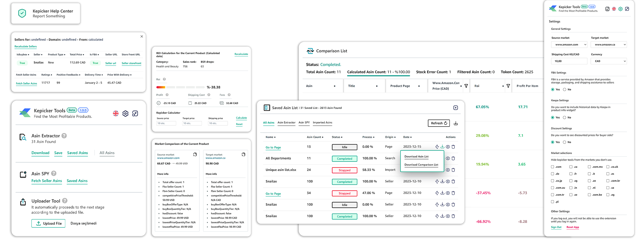Open help tooltip next to Uploader Tool

coord(65,201)
